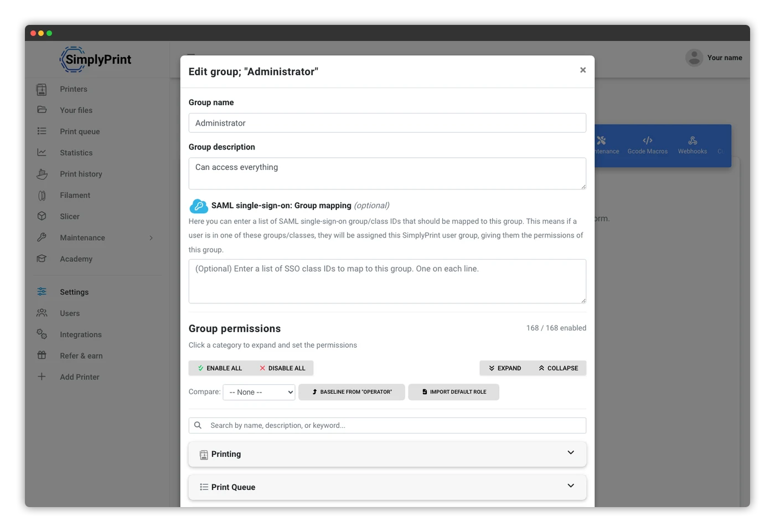Click the Maintenance wrench icon in sidebar

pyautogui.click(x=42, y=237)
